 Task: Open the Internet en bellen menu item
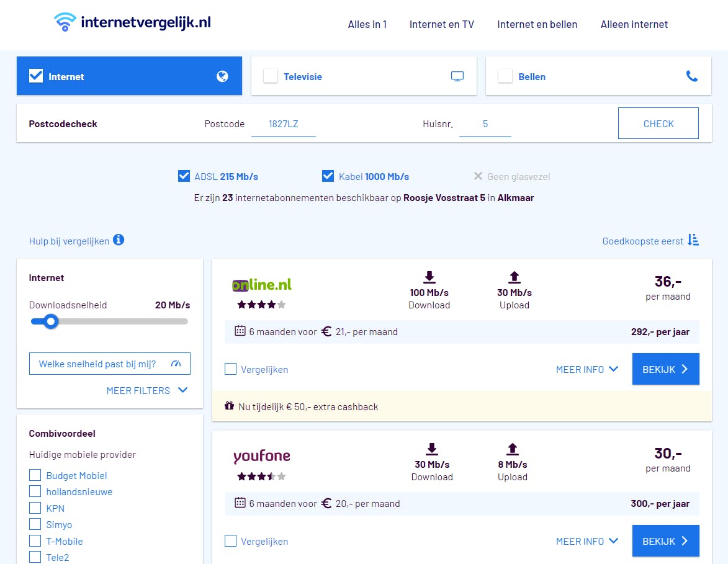[537, 24]
